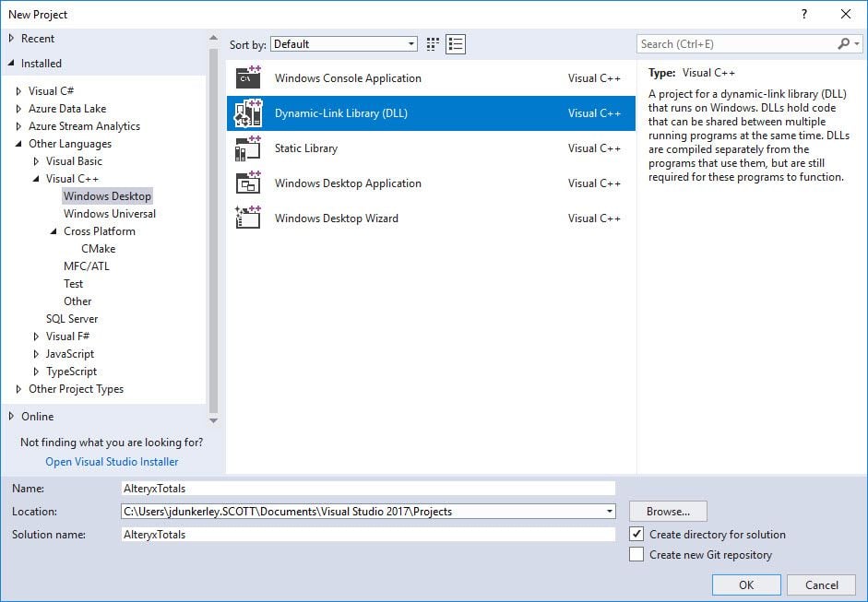Expand Other Project Types node
868x602 pixels.
point(18,389)
